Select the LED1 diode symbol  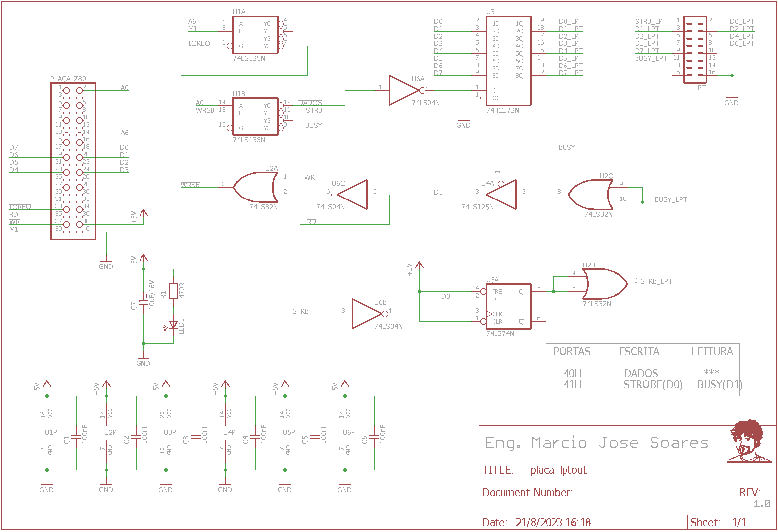pos(173,325)
